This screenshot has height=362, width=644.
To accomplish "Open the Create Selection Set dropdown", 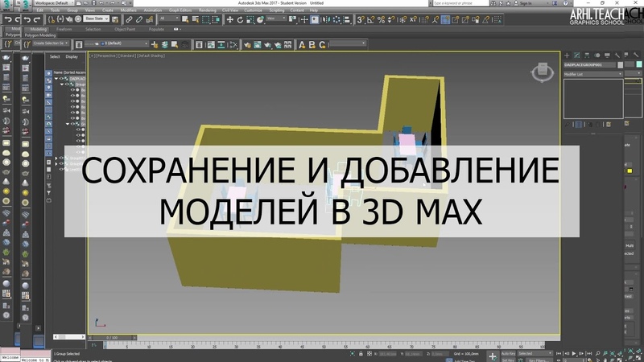I will coord(51,43).
